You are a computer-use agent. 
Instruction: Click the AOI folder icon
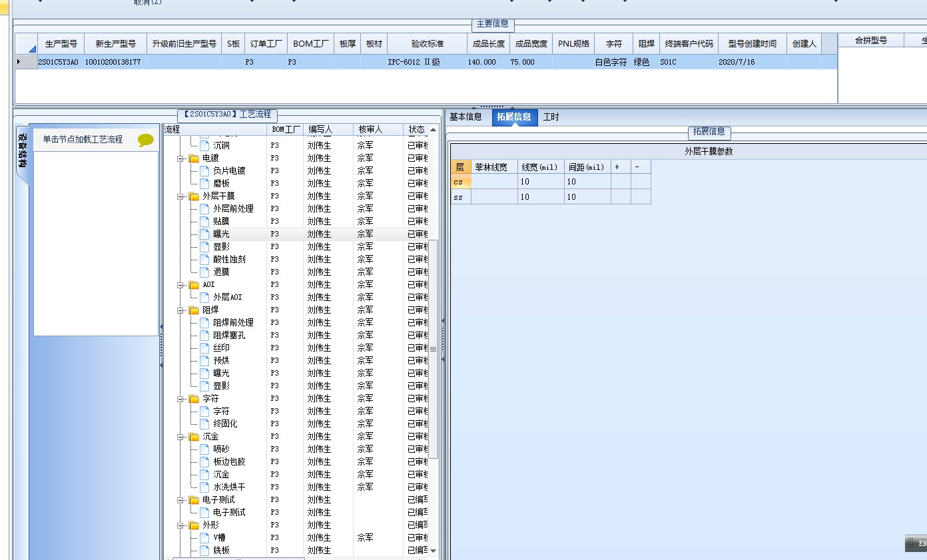[194, 285]
